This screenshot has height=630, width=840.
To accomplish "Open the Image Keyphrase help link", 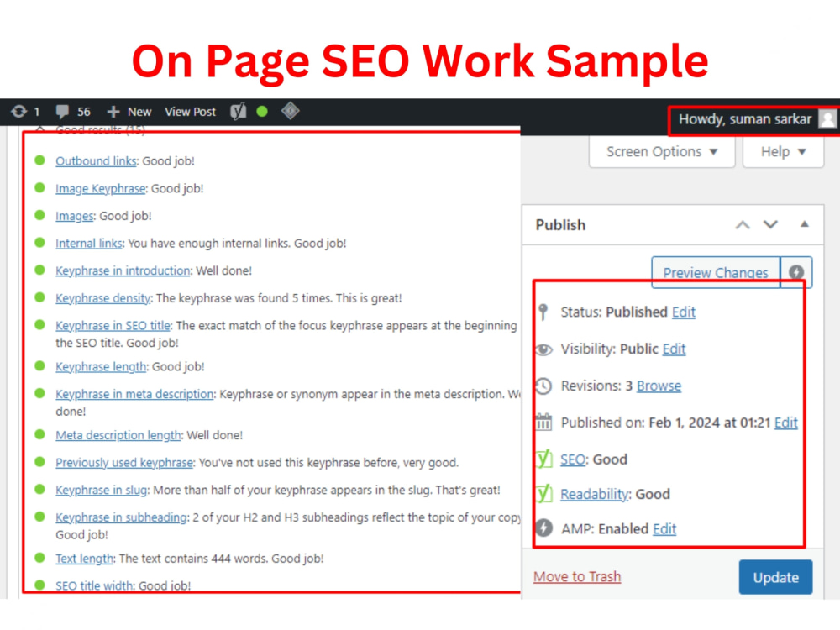I will (x=100, y=188).
